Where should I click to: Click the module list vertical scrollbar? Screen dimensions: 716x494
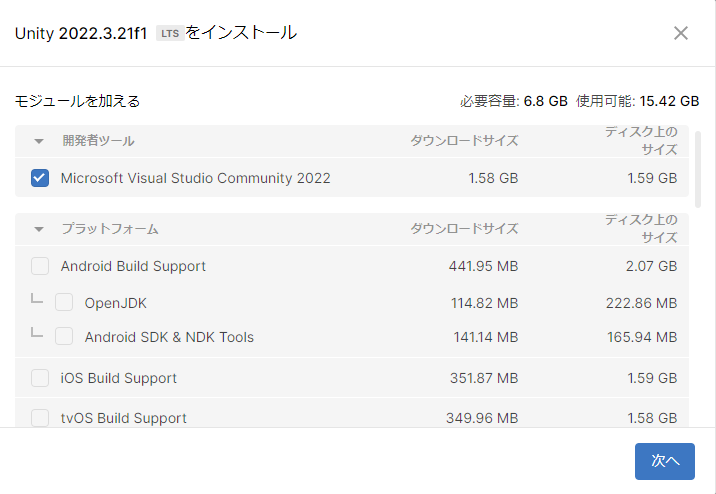point(697,170)
